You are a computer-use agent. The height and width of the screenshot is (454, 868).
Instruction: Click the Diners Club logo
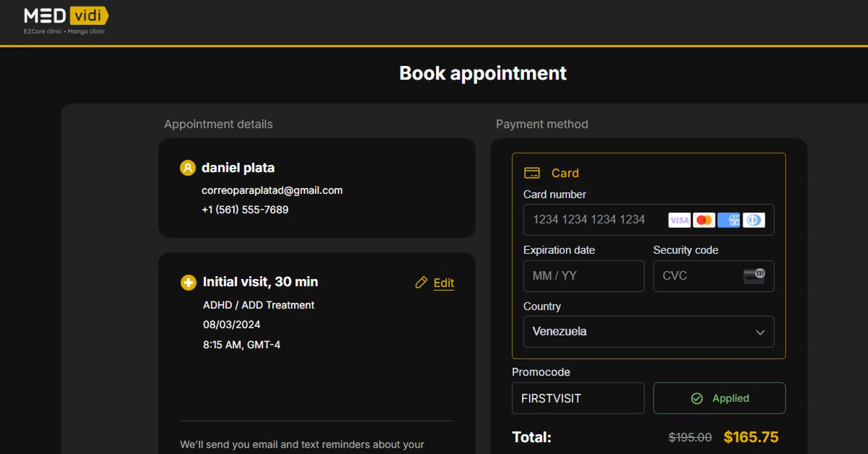click(754, 220)
